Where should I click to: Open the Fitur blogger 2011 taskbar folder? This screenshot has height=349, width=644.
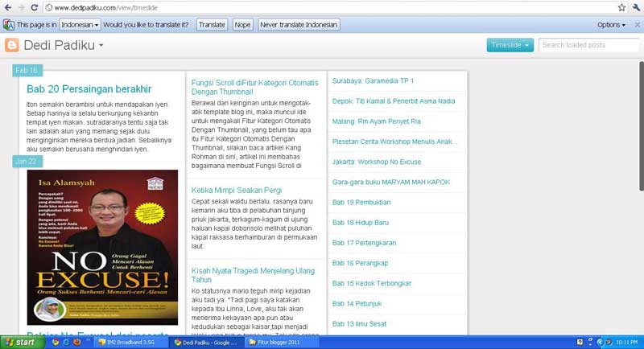tap(283, 342)
